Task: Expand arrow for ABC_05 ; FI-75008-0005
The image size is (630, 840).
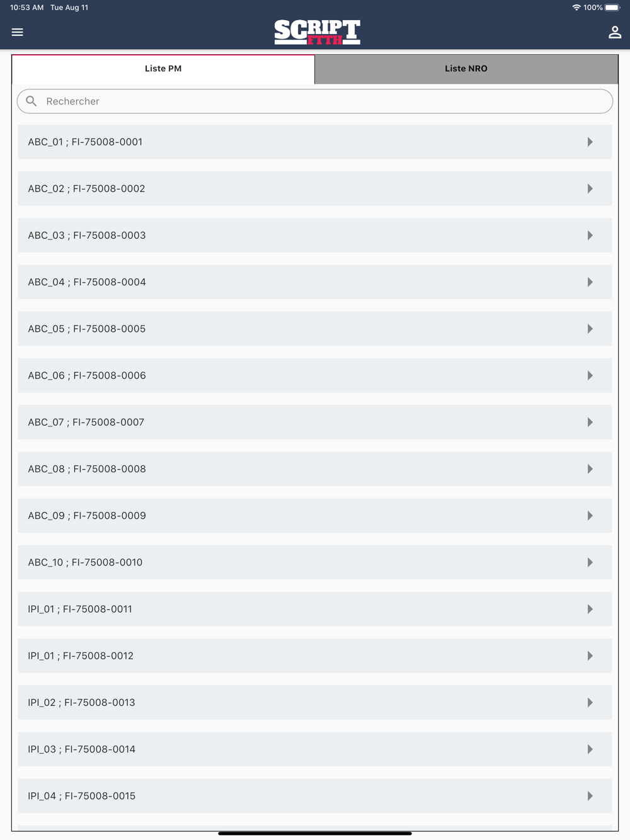Action: pos(590,329)
